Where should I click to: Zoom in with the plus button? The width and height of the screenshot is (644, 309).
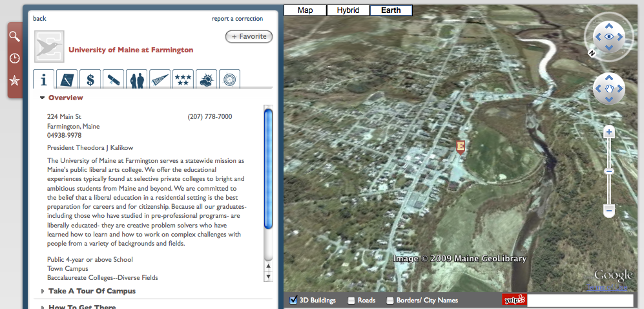[x=609, y=133]
